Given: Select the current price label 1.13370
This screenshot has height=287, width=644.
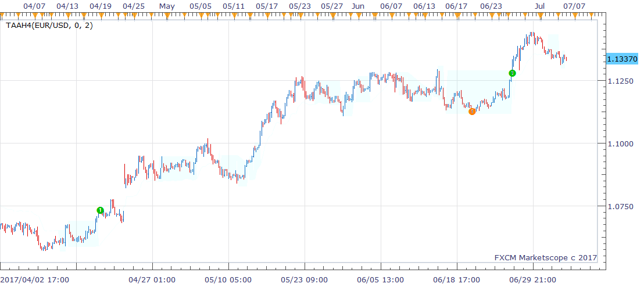Looking at the screenshot, I should point(622,59).
